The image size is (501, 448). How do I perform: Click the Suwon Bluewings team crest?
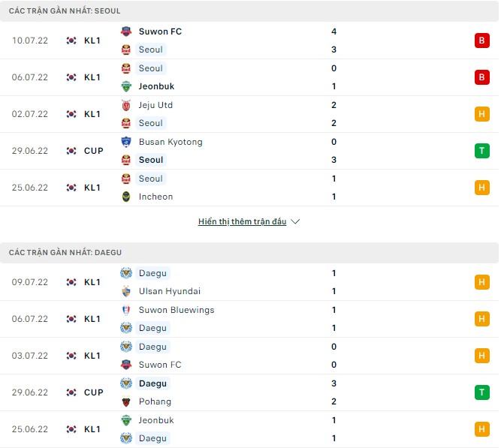click(126, 310)
